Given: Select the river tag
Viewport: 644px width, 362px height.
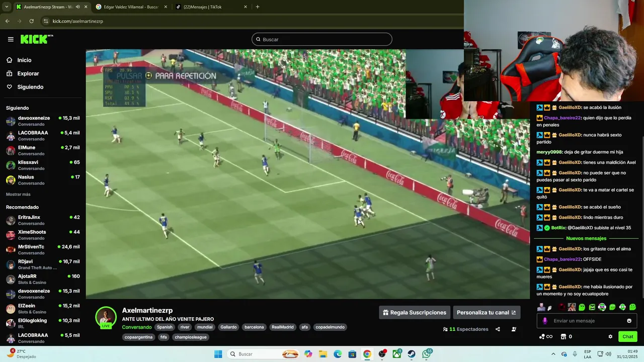Looking at the screenshot, I should [185, 327].
